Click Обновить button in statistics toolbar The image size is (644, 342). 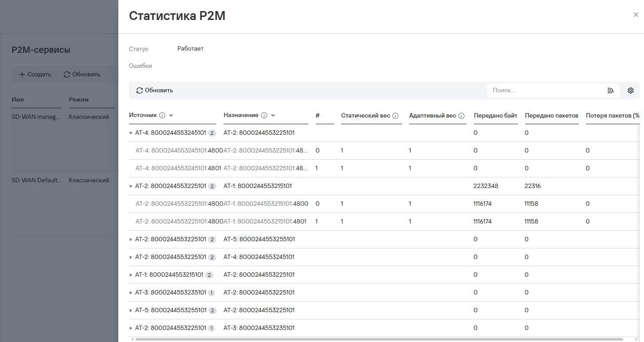pos(155,90)
